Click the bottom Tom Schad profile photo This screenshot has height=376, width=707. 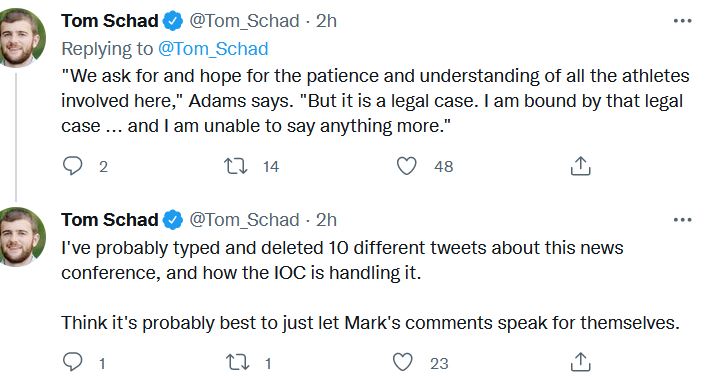(19, 236)
